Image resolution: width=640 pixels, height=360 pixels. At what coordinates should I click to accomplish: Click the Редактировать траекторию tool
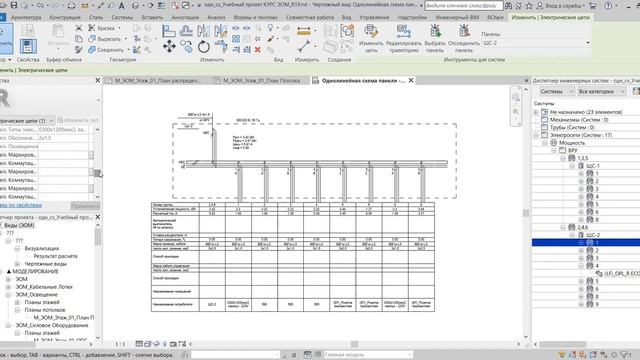click(x=403, y=38)
